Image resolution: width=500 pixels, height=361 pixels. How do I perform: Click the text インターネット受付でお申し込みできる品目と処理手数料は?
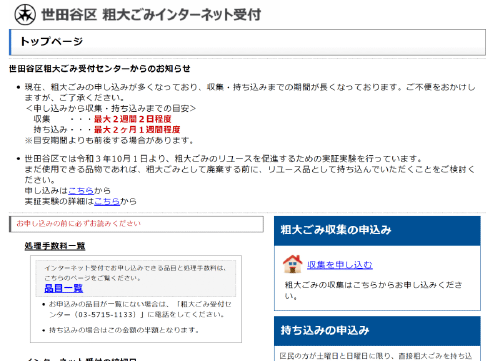click(x=135, y=268)
